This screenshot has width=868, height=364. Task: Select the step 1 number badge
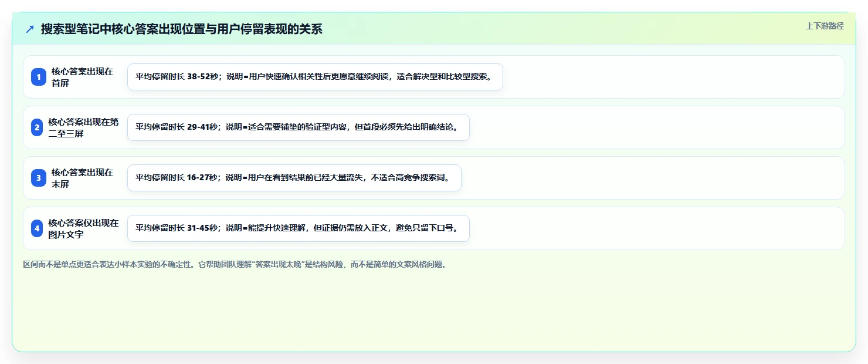pyautogui.click(x=39, y=77)
